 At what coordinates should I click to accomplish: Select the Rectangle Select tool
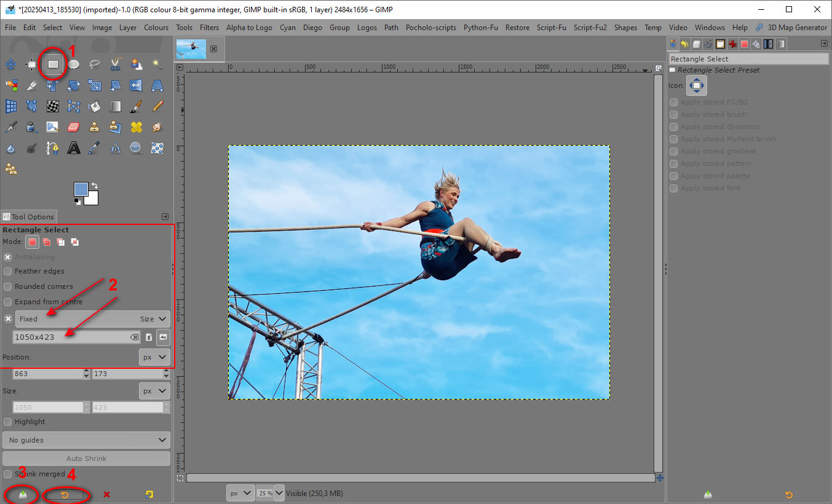[x=53, y=64]
